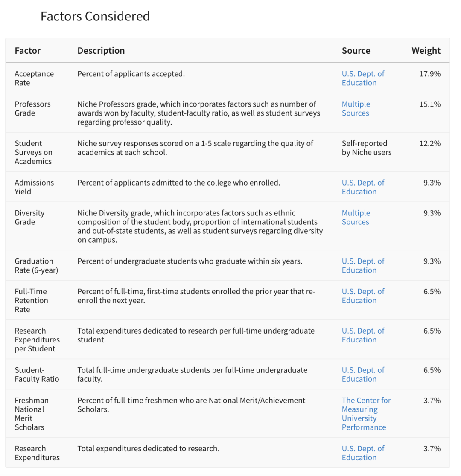Open U.S. Dept. of Education link for Acceptance Rate
Image resolution: width=461 pixels, height=476 pixels.
pos(363,78)
